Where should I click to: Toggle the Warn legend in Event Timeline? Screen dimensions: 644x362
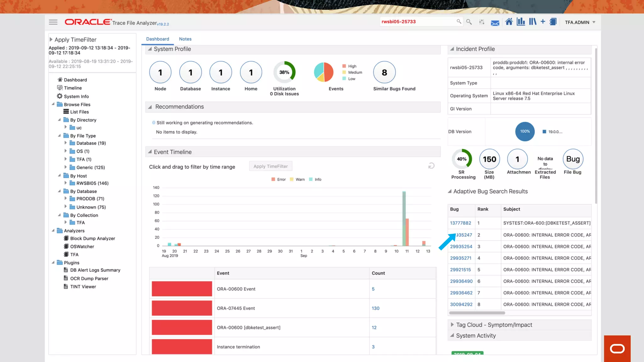pyautogui.click(x=297, y=179)
